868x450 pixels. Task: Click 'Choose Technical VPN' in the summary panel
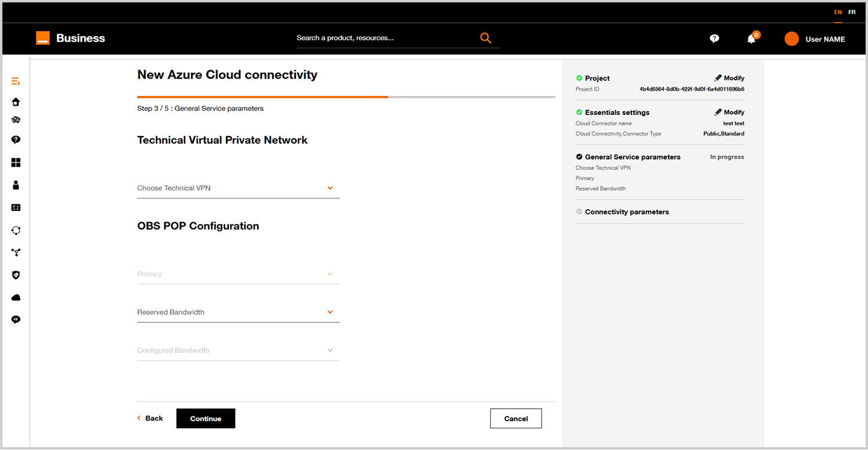pyautogui.click(x=603, y=168)
